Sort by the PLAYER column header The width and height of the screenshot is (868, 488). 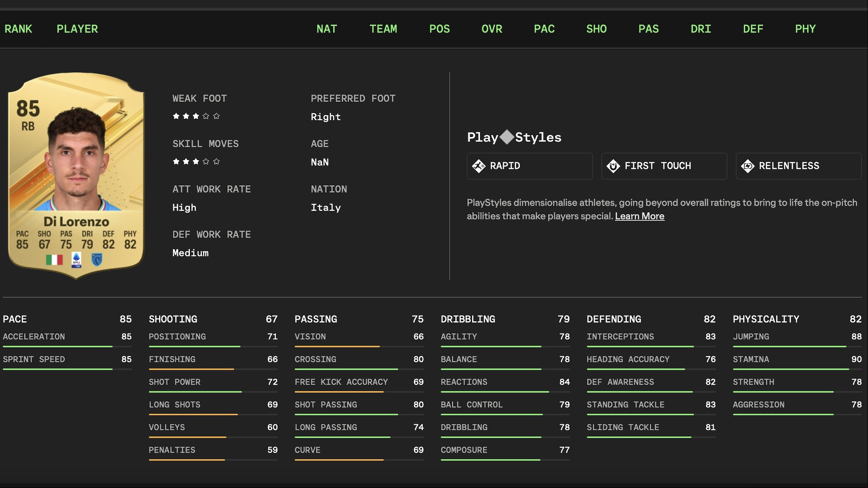tap(77, 29)
